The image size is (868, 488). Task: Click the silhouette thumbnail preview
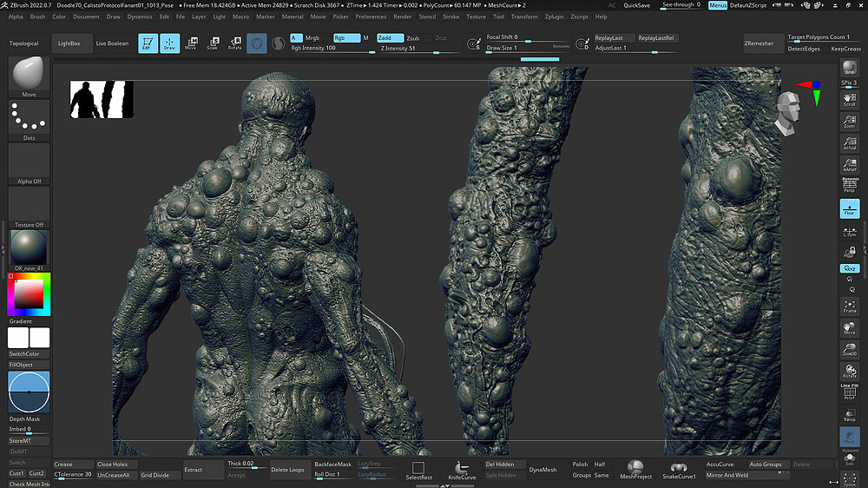point(102,99)
